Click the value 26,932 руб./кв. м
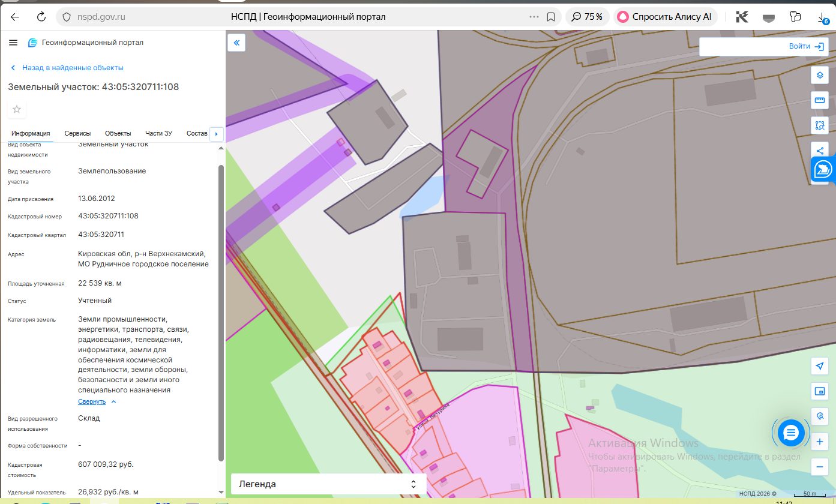 (108, 492)
